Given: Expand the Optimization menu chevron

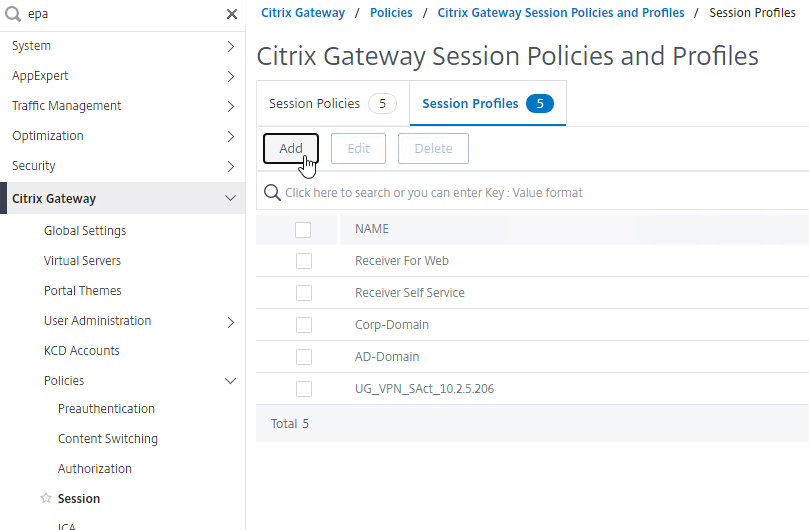Looking at the screenshot, I should (x=231, y=136).
